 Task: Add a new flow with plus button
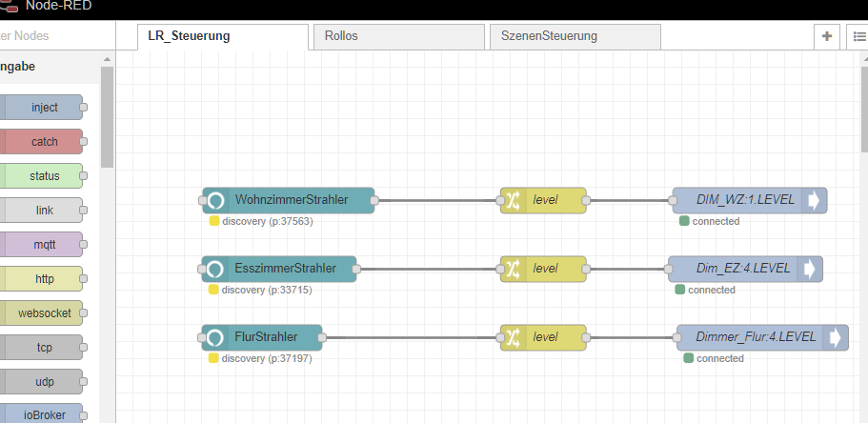tap(826, 36)
